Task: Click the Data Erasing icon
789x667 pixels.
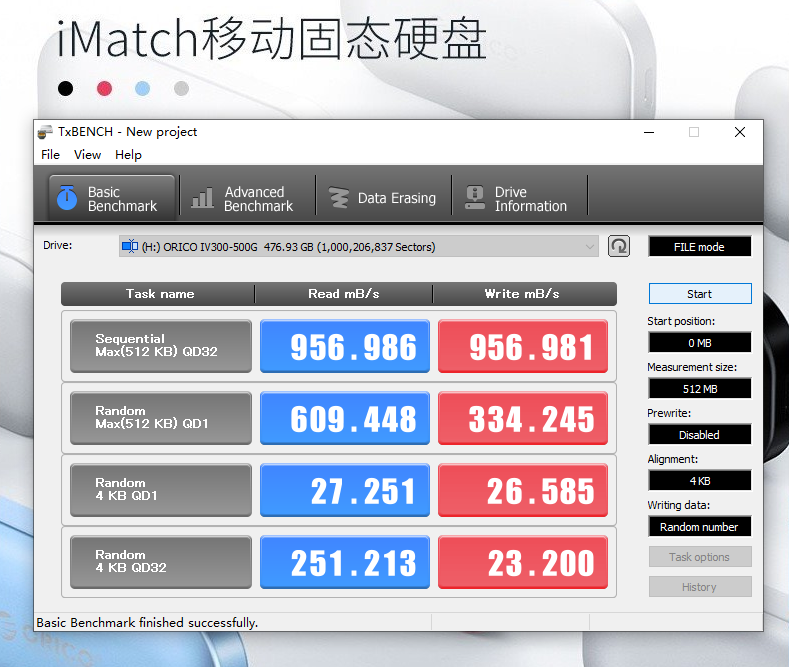Action: (x=339, y=198)
